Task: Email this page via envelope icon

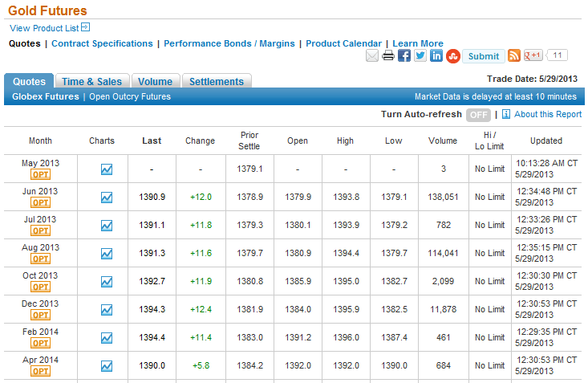Action: (x=372, y=56)
